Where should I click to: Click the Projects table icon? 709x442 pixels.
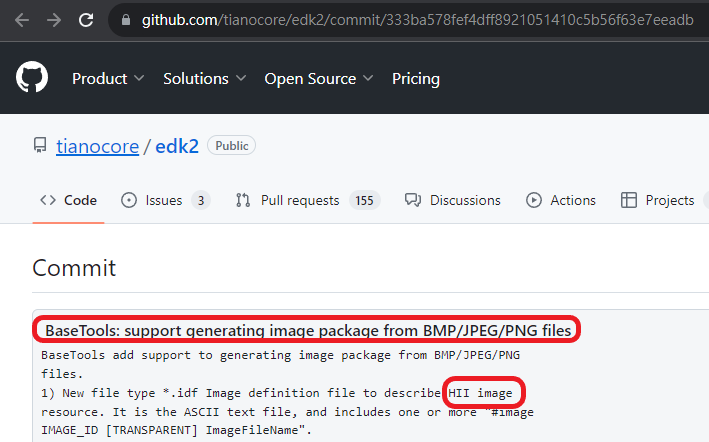point(629,200)
